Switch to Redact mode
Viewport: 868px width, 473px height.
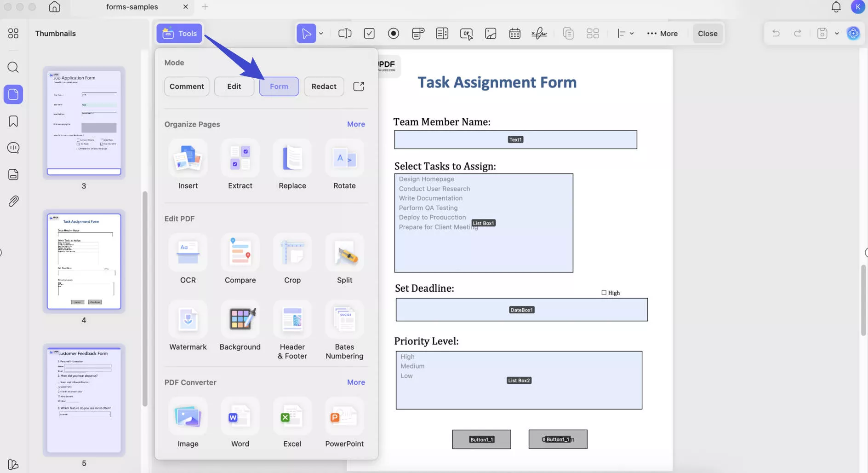click(324, 86)
